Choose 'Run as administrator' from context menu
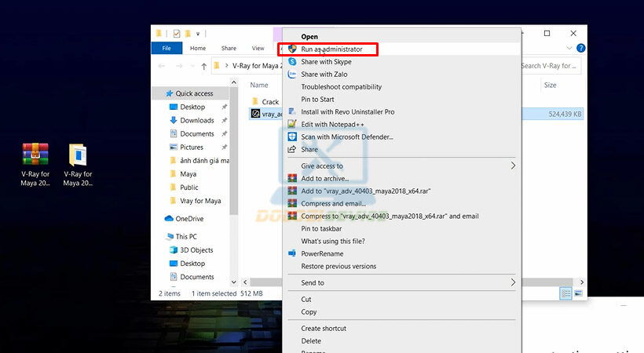Viewport: 644px width, 353px height. pyautogui.click(x=329, y=49)
